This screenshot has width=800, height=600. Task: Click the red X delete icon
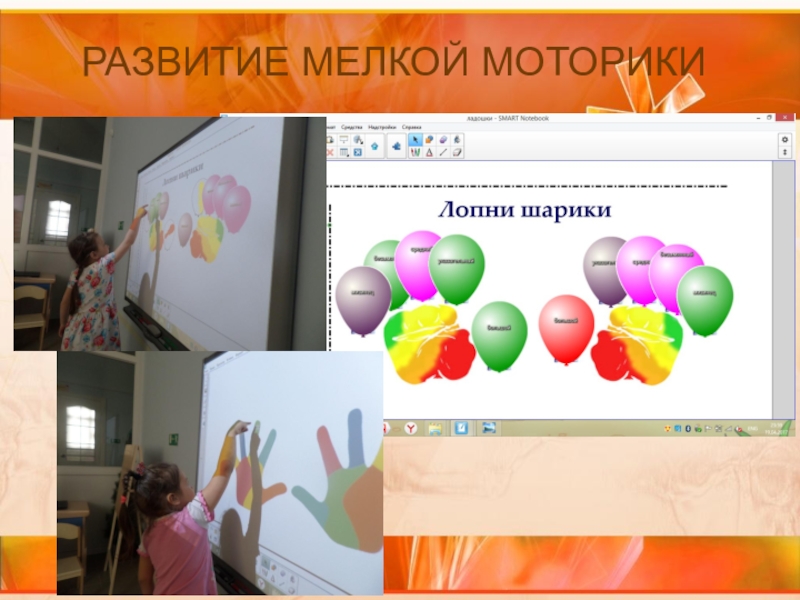coord(330,152)
